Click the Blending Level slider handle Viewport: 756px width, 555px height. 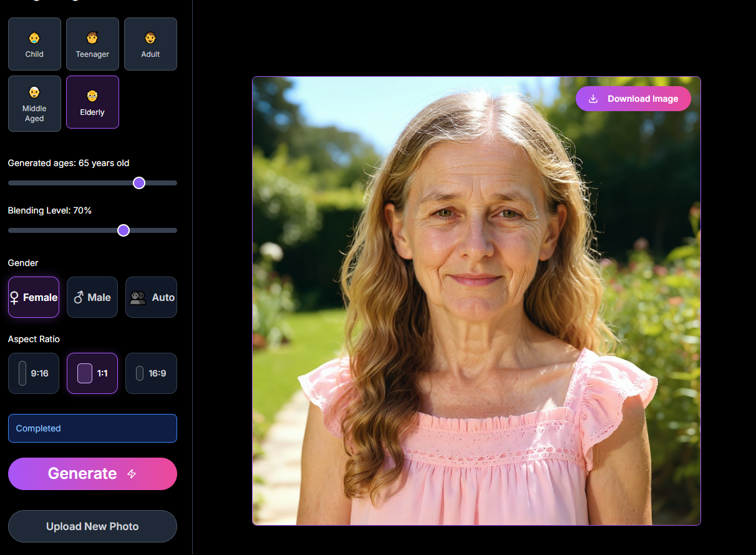[124, 230]
